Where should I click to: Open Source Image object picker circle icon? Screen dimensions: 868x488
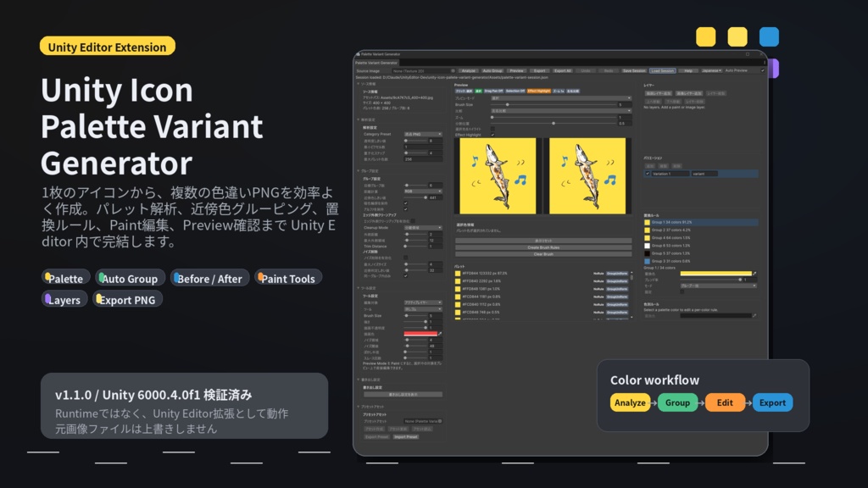pos(453,71)
